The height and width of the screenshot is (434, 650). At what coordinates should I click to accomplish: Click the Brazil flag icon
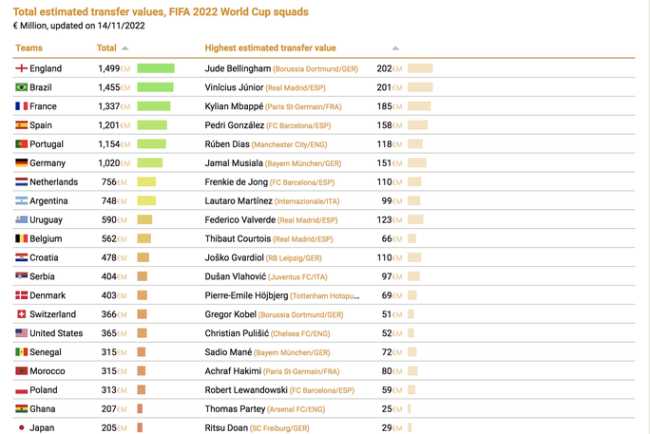(21, 87)
